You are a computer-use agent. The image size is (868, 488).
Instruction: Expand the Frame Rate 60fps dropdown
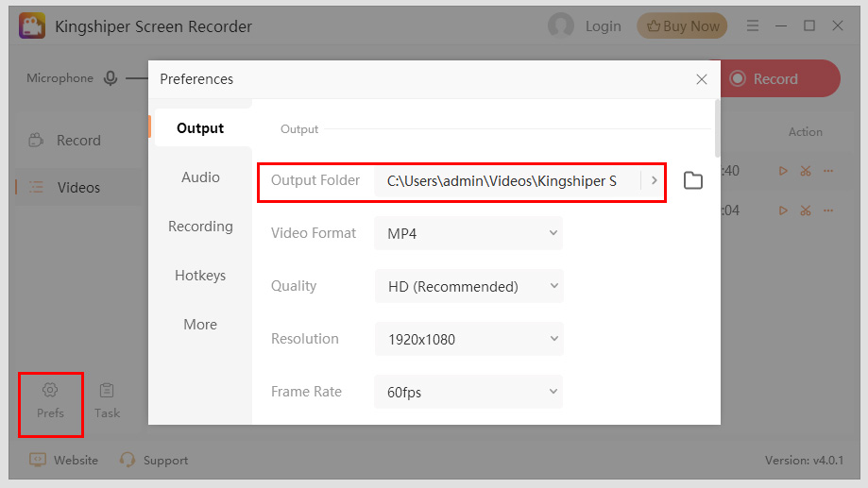pyautogui.click(x=468, y=392)
